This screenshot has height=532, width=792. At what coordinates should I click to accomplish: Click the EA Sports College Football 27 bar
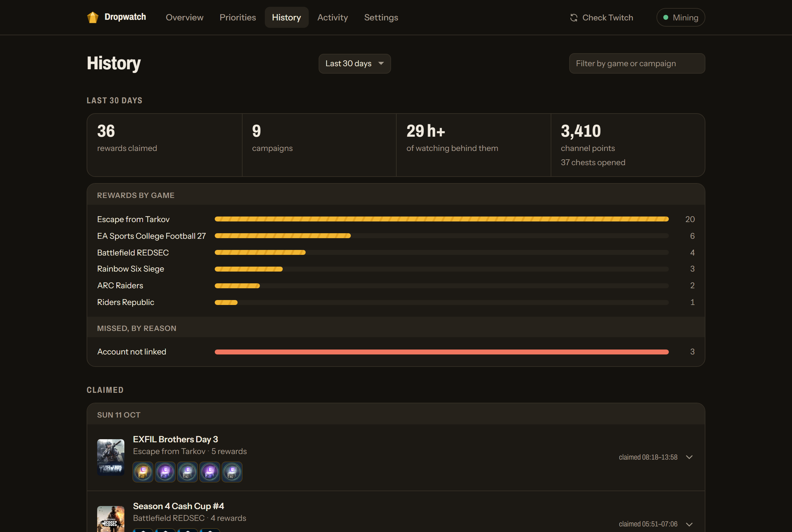click(283, 236)
